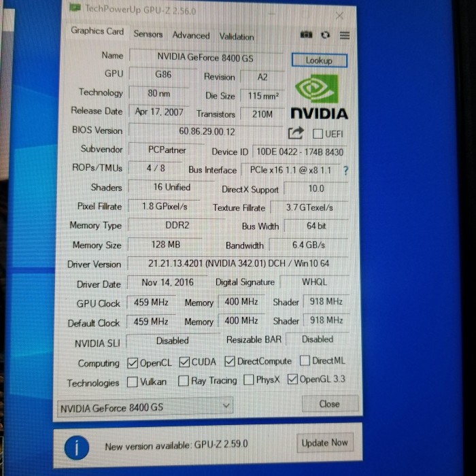Click the blue info icon in update bar
Screen dimensions: 476x476
pos(76,447)
